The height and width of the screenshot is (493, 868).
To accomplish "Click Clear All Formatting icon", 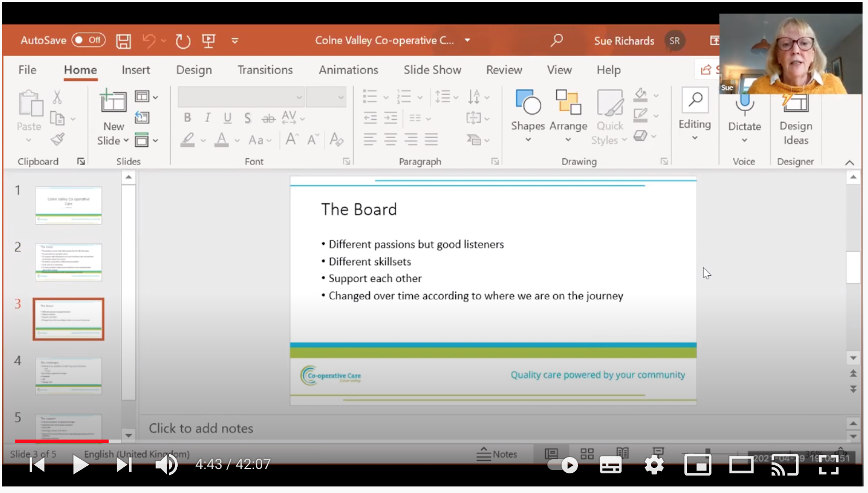I will tap(336, 140).
